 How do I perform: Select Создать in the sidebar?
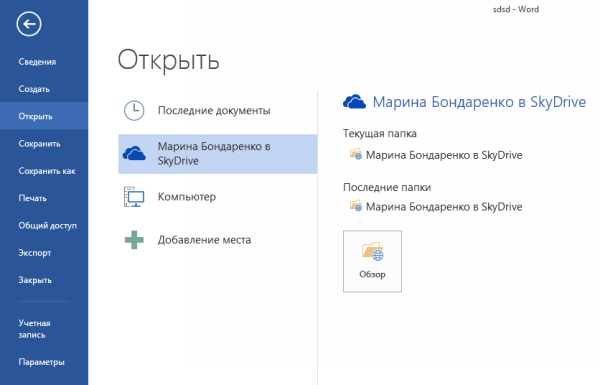(34, 89)
